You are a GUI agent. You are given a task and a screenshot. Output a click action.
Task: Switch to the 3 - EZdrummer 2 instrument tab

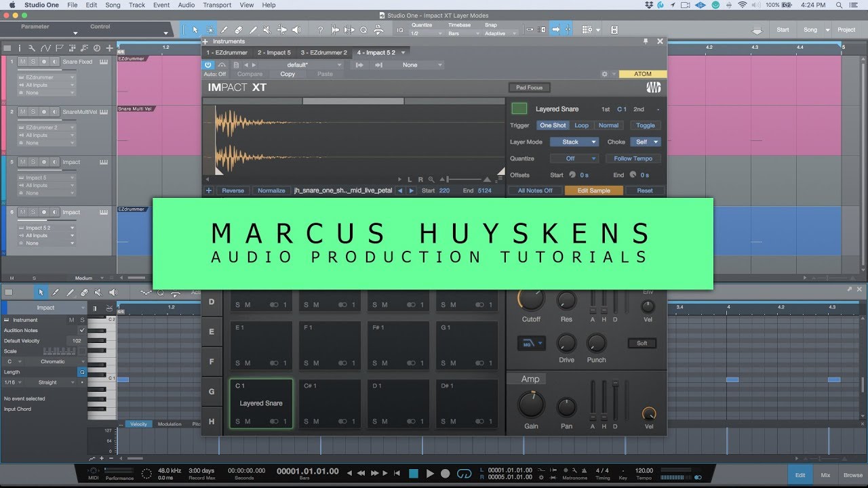click(323, 53)
